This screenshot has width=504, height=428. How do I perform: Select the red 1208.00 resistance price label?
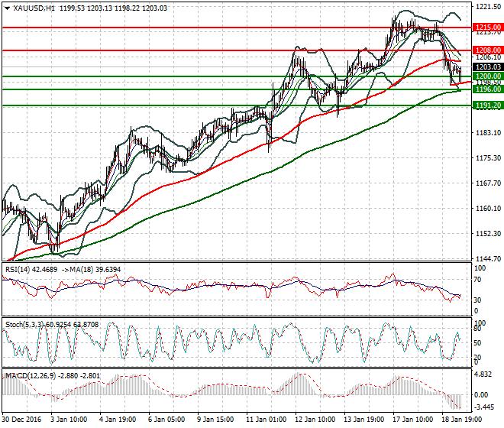coord(488,50)
